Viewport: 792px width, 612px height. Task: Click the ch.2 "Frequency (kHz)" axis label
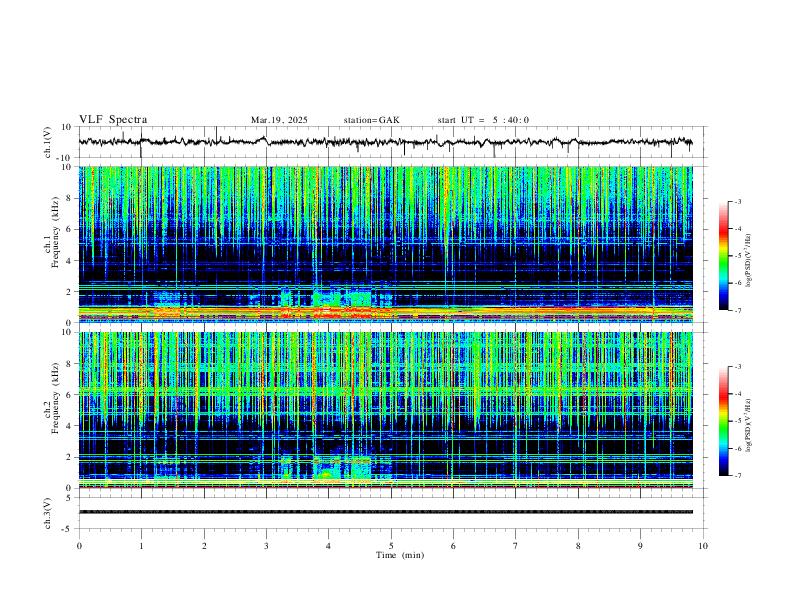(x=55, y=399)
